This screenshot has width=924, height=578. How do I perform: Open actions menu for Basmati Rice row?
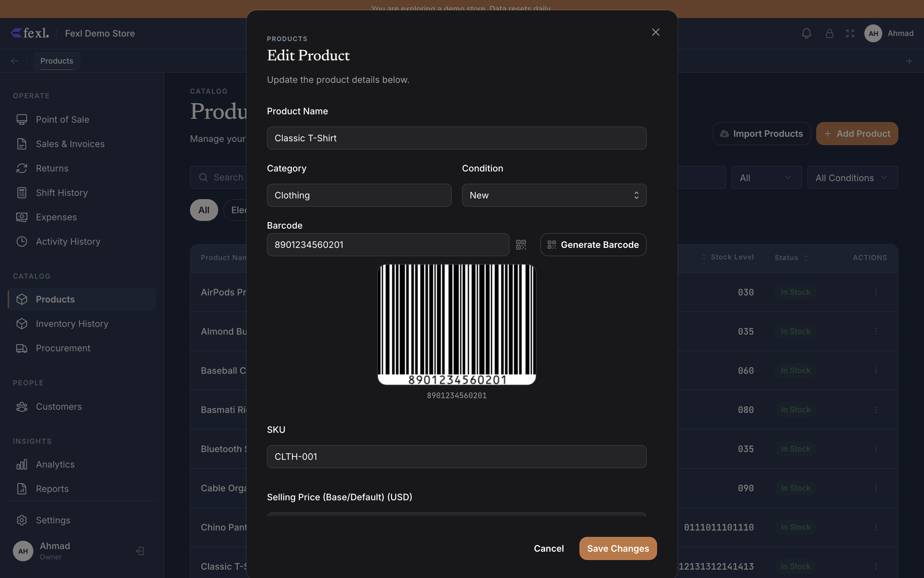876,410
